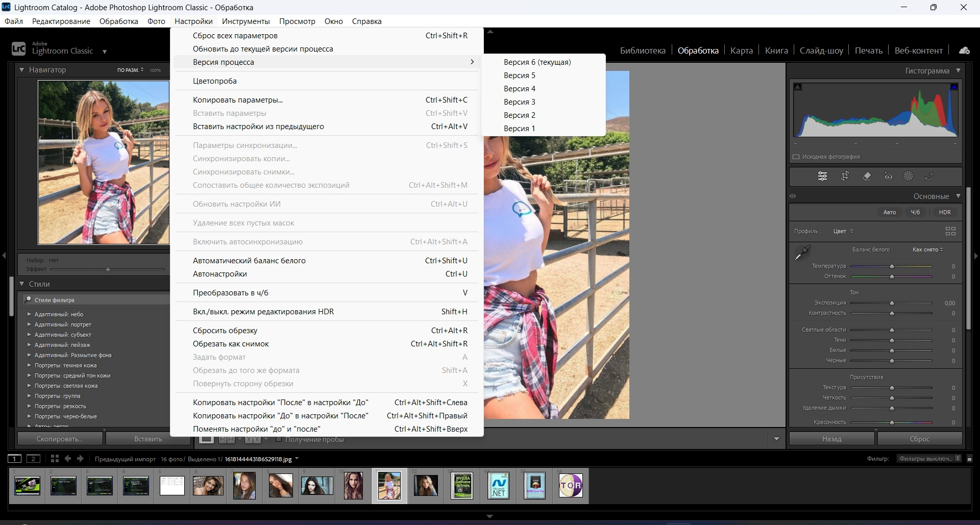Switch to main window display 1

[x=15, y=459]
